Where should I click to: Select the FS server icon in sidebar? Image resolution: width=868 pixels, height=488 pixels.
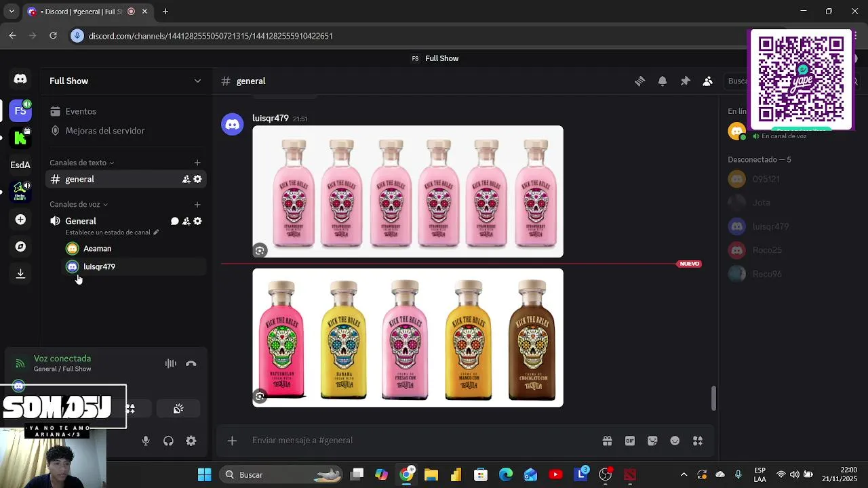(20, 110)
